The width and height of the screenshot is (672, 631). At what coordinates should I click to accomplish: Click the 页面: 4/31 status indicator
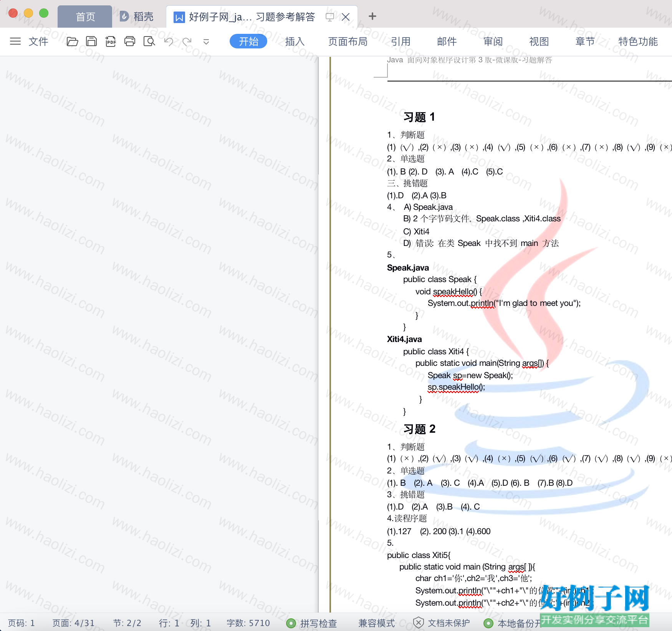[x=73, y=623]
